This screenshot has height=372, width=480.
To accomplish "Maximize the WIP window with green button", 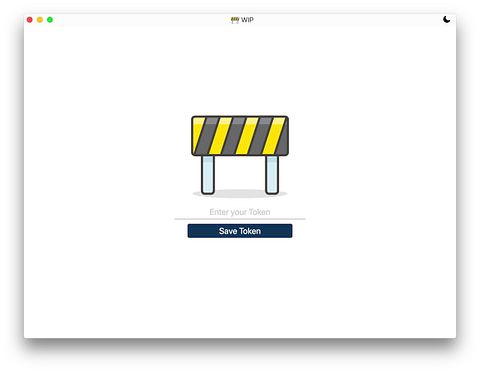I will (50, 20).
